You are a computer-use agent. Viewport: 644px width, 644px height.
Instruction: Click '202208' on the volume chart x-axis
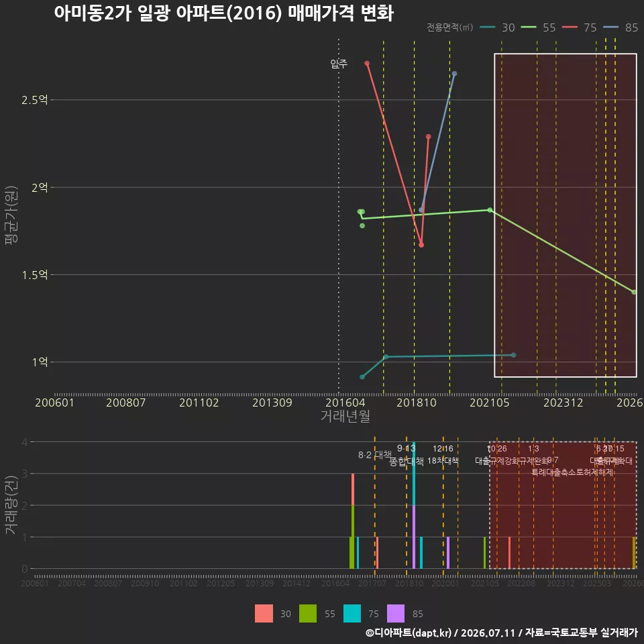(521, 583)
